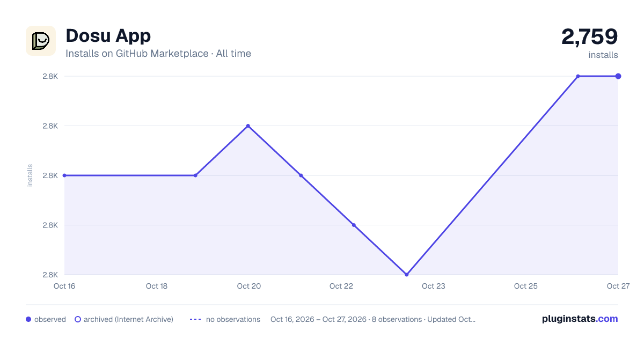This screenshot has height=338, width=644.
Task: Click the Dosu App logo icon
Action: (x=41, y=41)
